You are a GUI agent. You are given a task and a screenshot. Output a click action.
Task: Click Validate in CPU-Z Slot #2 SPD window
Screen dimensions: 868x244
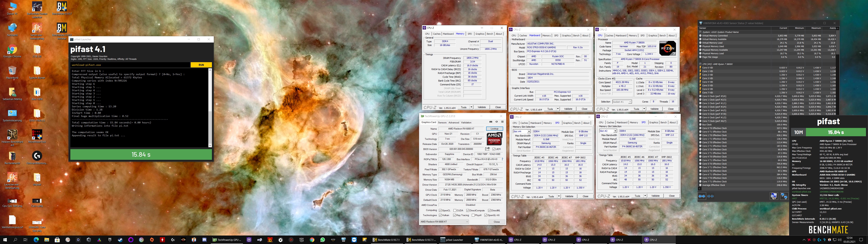point(655,196)
